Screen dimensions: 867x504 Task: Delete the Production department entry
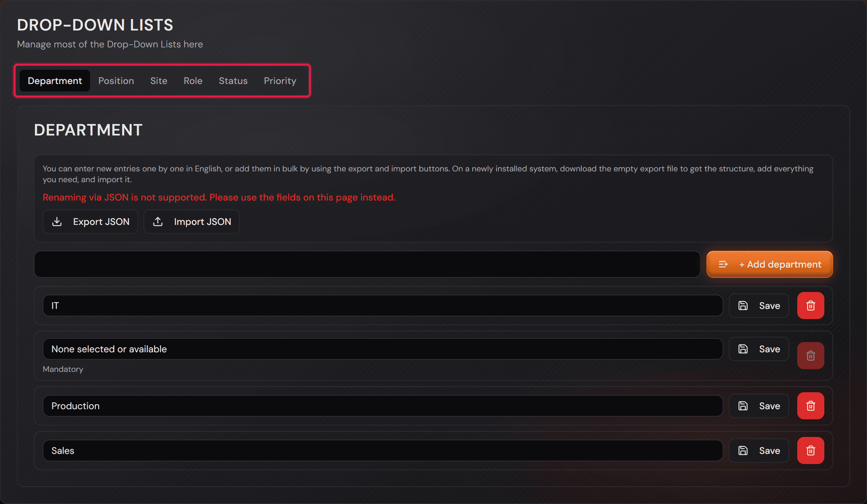810,406
